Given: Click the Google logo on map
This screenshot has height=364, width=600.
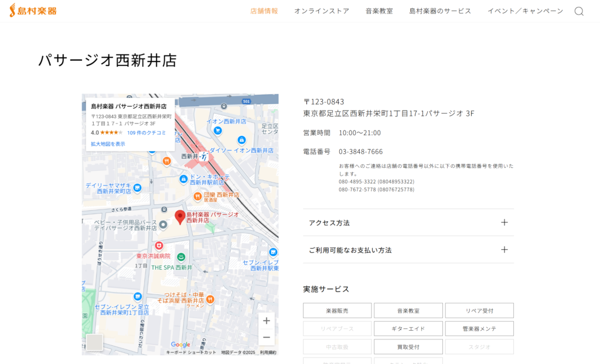Looking at the screenshot, I should 180,345.
